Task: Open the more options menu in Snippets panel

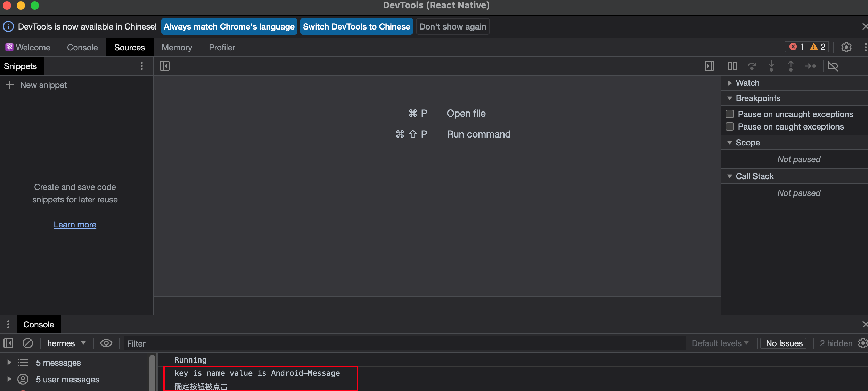Action: (x=142, y=66)
